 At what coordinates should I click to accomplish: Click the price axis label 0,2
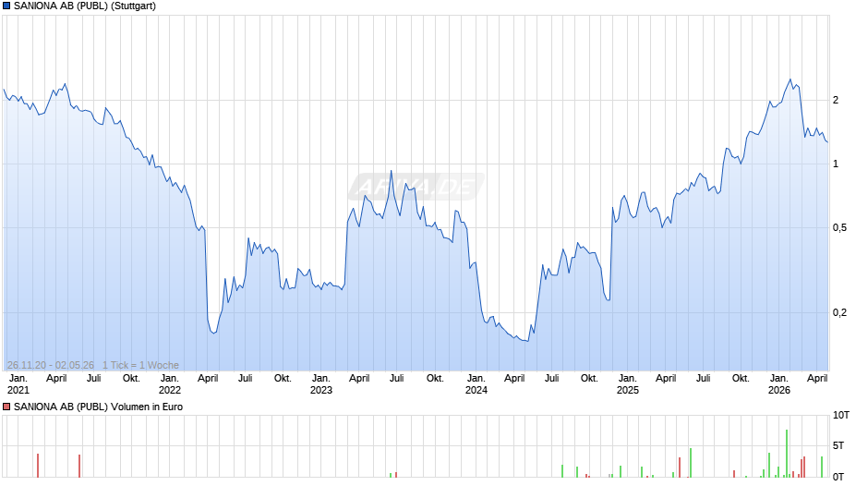pos(839,312)
